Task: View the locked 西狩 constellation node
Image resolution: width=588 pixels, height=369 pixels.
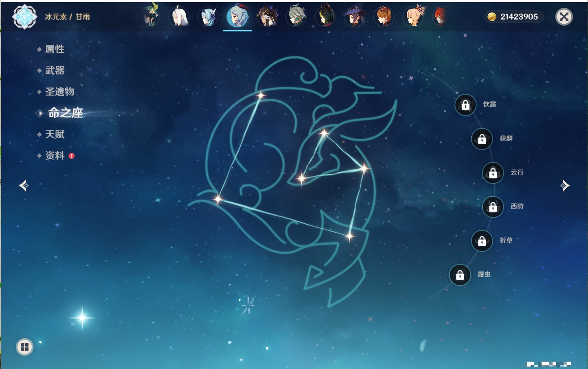Action: 493,207
